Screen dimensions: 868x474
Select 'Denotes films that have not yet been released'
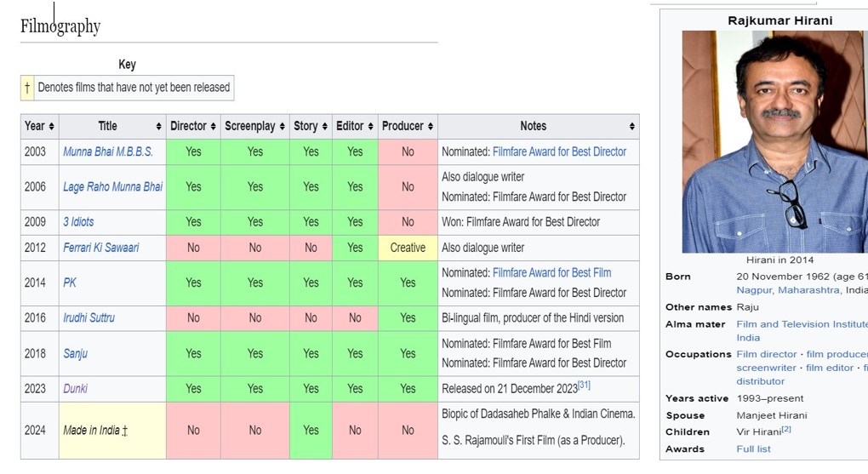(134, 88)
